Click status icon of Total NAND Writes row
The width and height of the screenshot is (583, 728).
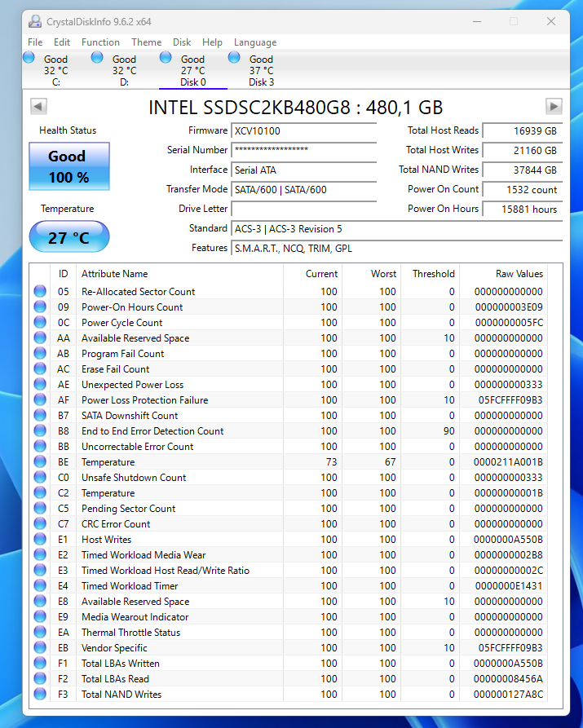pyautogui.click(x=40, y=694)
